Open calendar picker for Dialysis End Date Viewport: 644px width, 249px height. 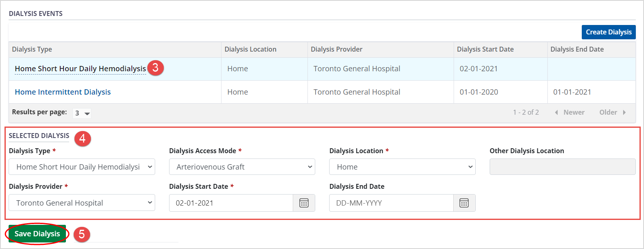pos(464,203)
